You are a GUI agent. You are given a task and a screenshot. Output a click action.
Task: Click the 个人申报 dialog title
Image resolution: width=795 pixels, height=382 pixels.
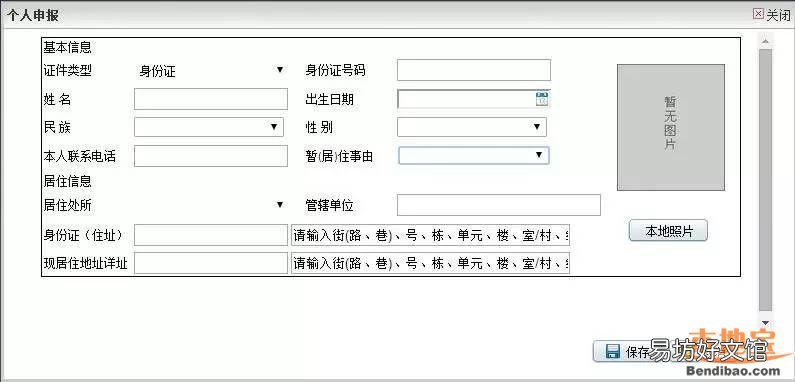[x=33, y=15]
